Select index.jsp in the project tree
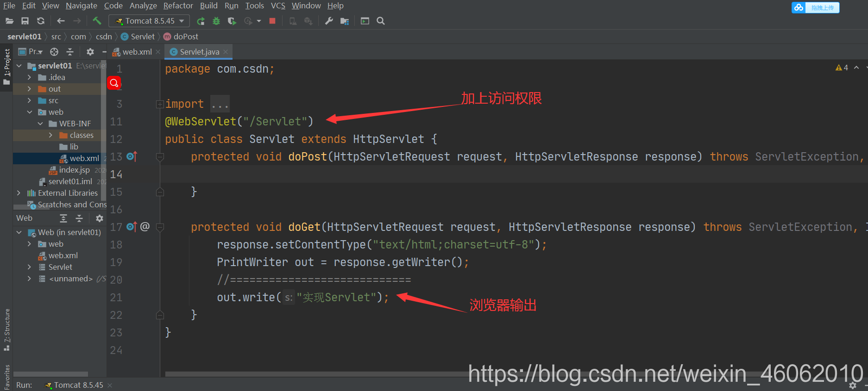This screenshot has width=868, height=391. click(x=69, y=170)
